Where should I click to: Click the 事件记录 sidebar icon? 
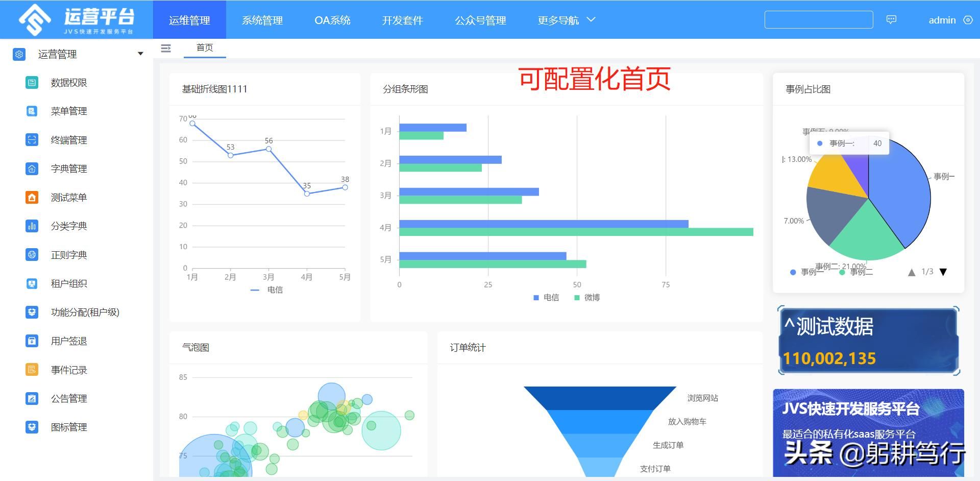32,369
